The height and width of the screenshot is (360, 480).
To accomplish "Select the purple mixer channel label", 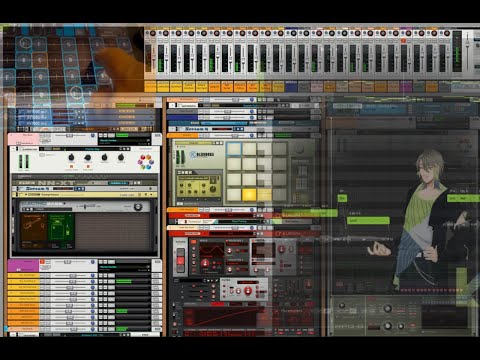I will point(406,87).
